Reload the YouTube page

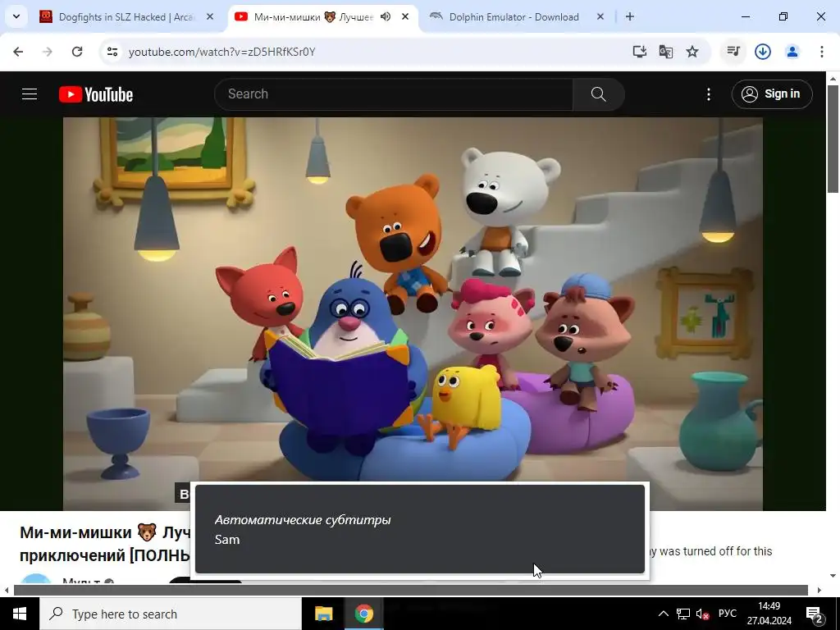tap(77, 52)
